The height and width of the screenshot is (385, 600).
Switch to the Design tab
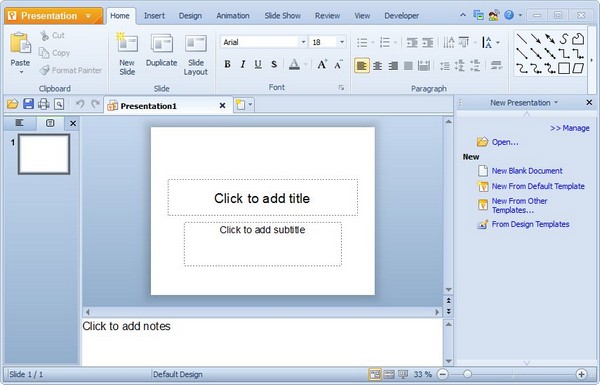coord(190,16)
